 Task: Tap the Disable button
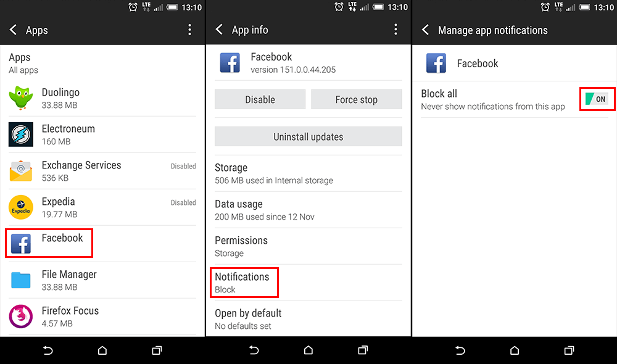tap(260, 99)
